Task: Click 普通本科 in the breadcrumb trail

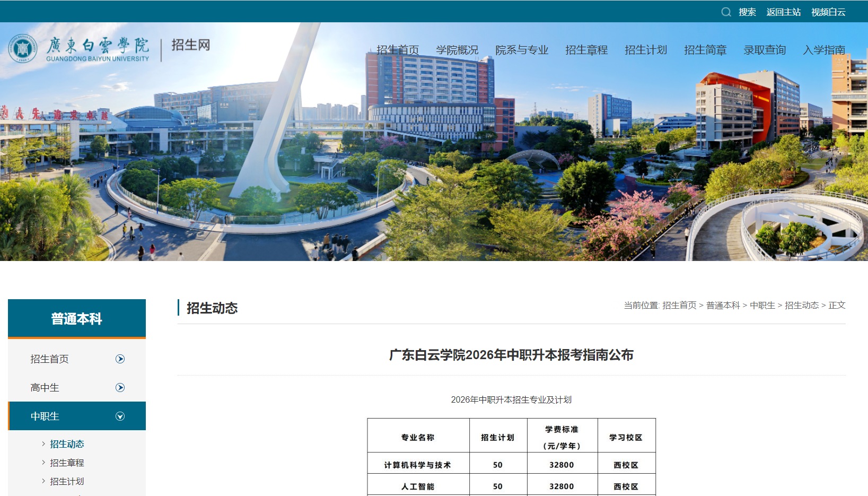Action: pyautogui.click(x=722, y=306)
